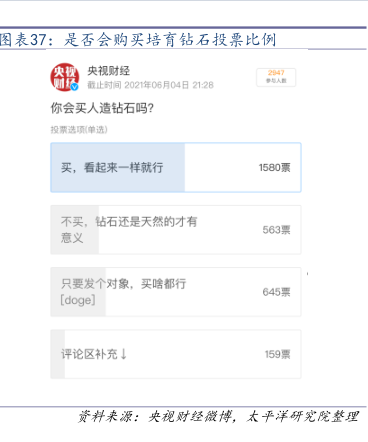This screenshot has width=368, height=442.
Task: Click the 投票选项(单选) label
Action: 79,130
